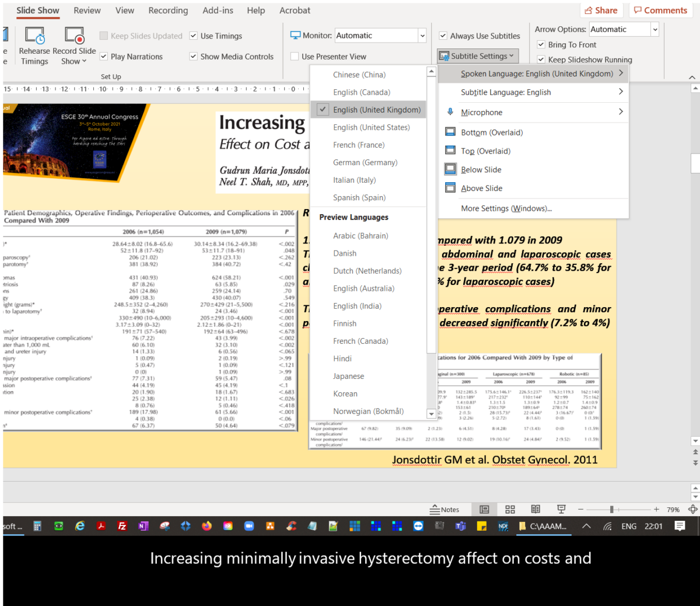
Task: Open Sticky Notes from the taskbar
Action: coord(481,526)
